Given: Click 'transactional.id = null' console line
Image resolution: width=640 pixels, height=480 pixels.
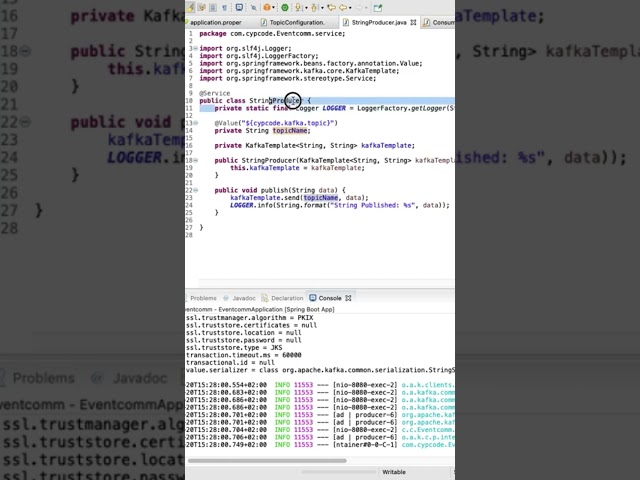Looking at the screenshot, I should [x=231, y=362].
